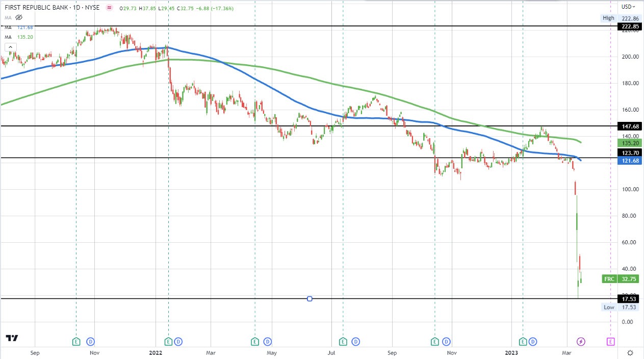Click the pink data-status icon beside NYSE
The width and height of the screenshot is (644, 359).
[109, 8]
